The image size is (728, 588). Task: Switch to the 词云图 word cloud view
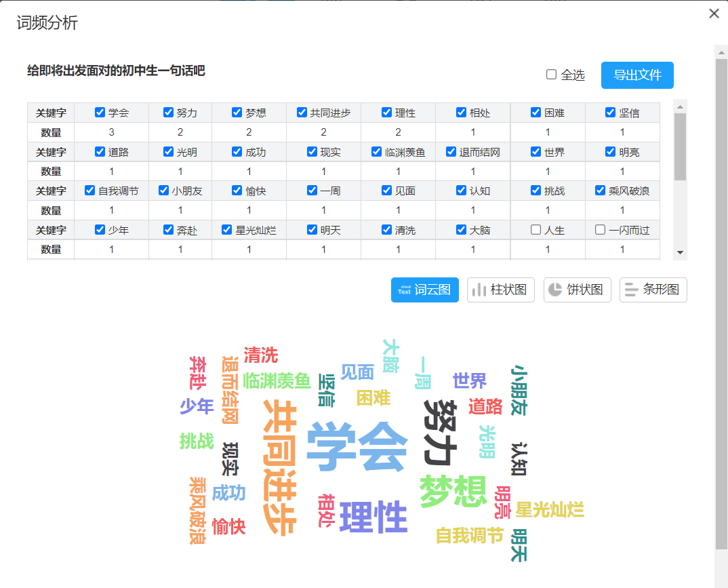[425, 290]
